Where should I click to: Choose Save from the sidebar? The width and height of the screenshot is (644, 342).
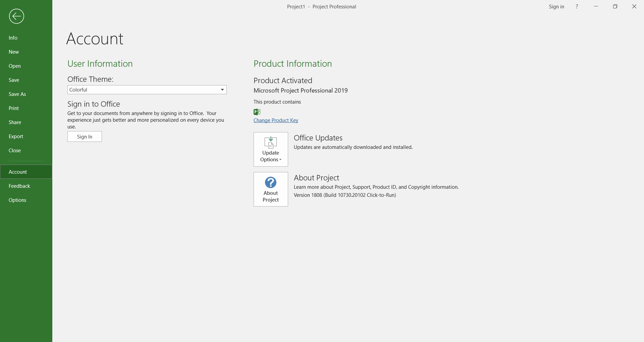coord(26,80)
